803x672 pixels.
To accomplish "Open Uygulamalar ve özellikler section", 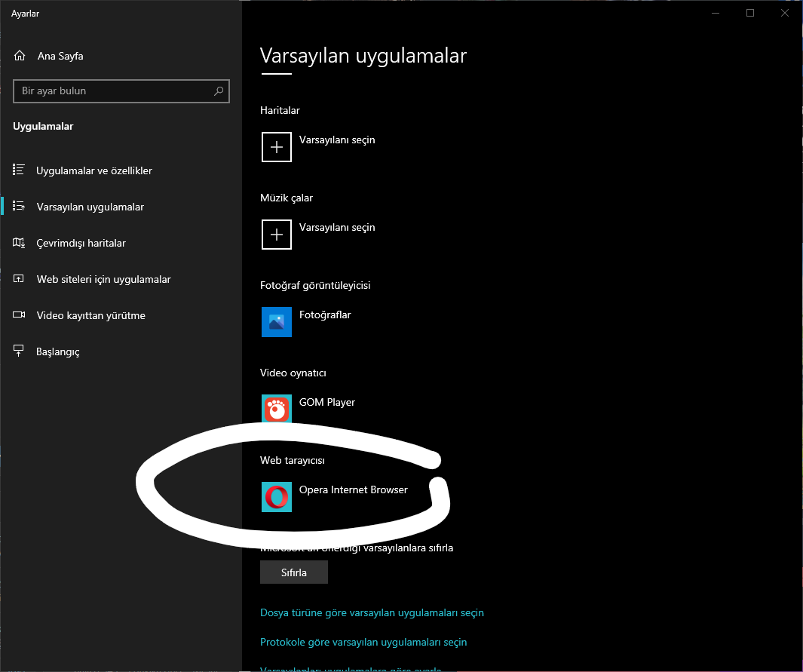I will tap(94, 170).
